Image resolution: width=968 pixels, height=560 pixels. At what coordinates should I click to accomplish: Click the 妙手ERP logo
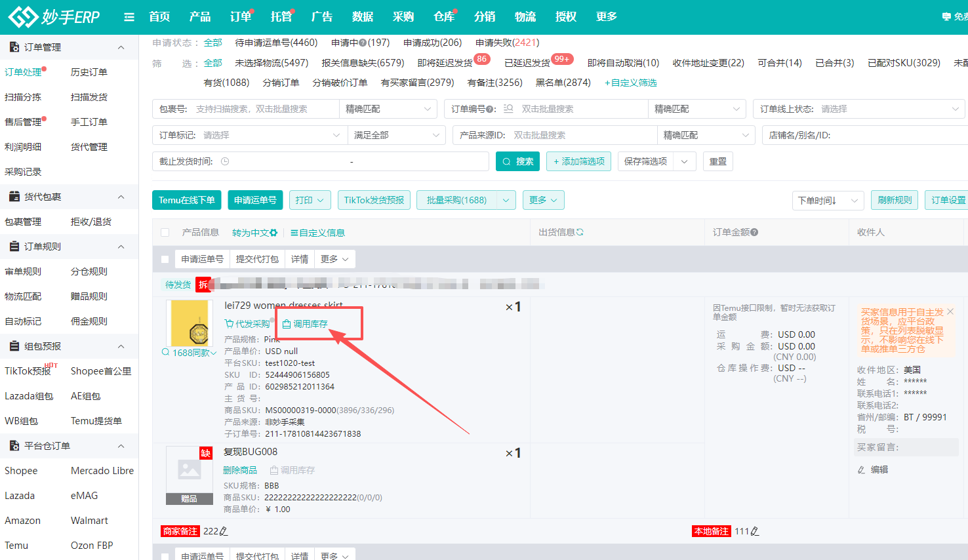pyautogui.click(x=54, y=17)
